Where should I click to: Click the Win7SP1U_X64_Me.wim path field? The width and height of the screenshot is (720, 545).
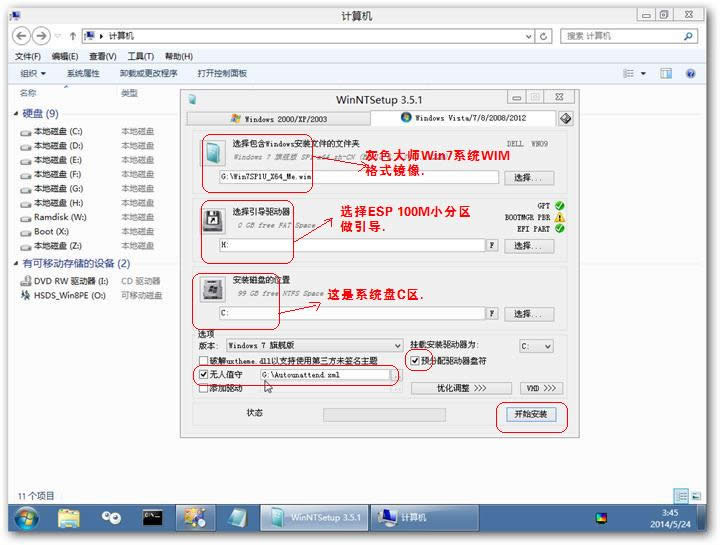(x=359, y=177)
